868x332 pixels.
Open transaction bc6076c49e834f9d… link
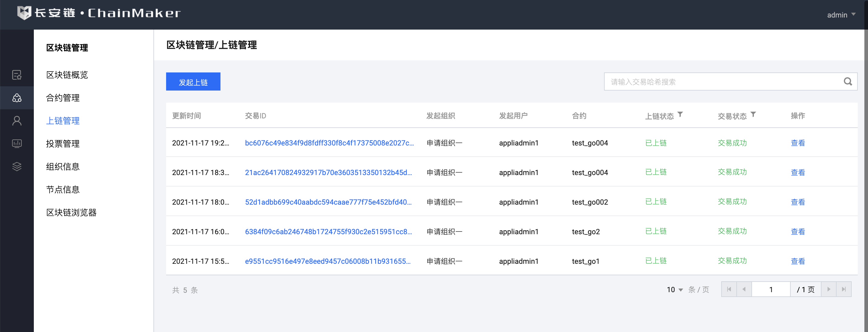coord(329,143)
